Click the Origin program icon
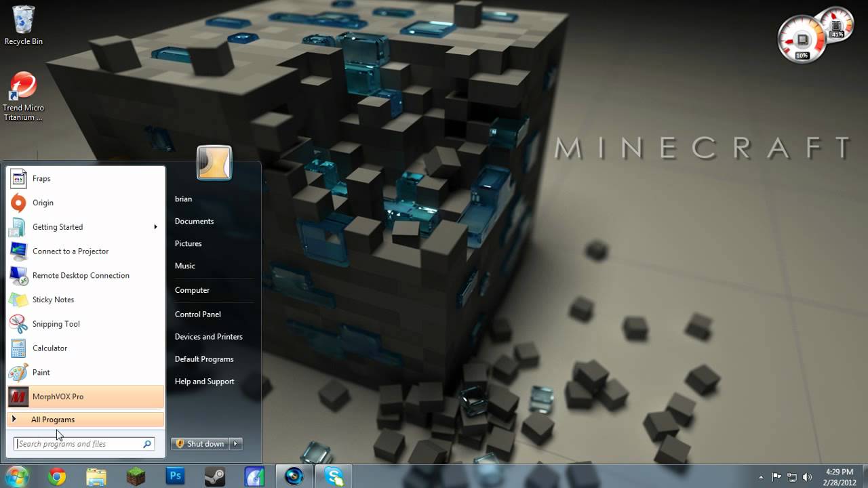The width and height of the screenshot is (868, 488). coord(18,203)
